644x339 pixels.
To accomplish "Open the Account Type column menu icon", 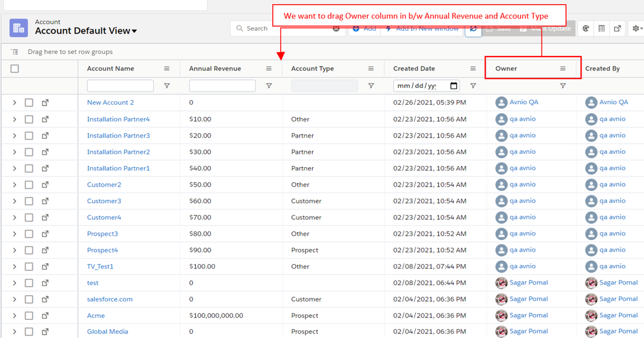I will point(371,68).
